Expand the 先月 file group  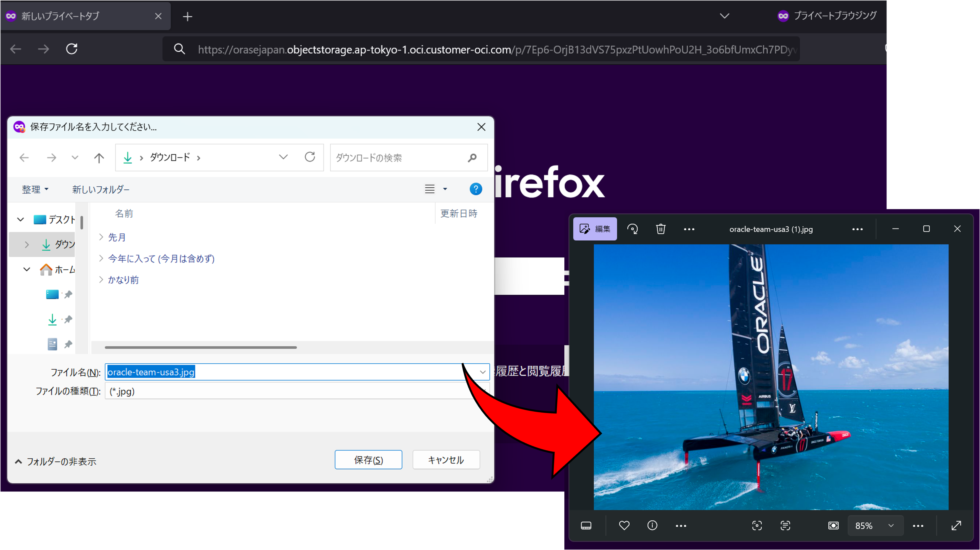[101, 237]
